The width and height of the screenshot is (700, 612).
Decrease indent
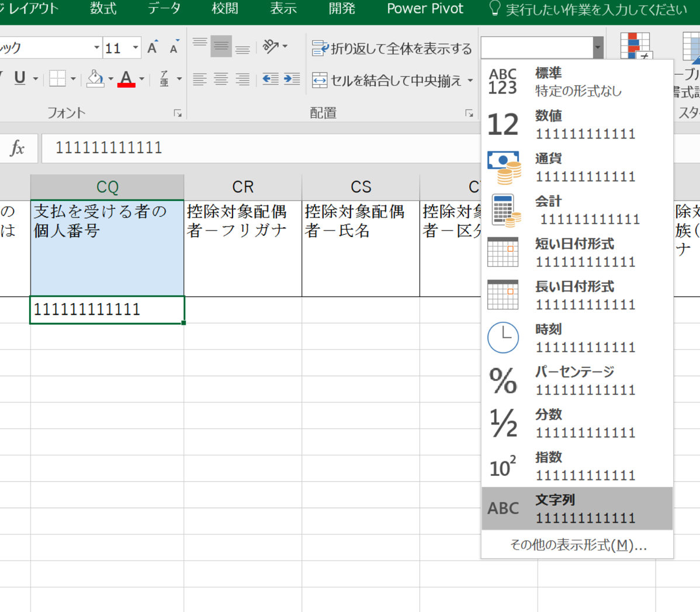pyautogui.click(x=270, y=79)
